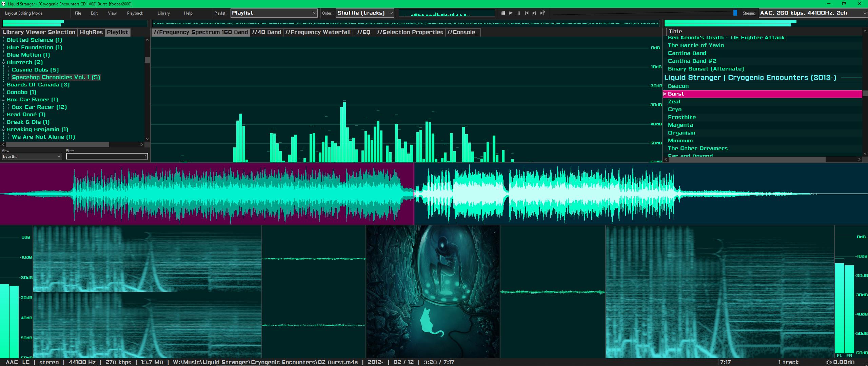Open the File menu
This screenshot has width=868, height=366.
click(x=78, y=13)
